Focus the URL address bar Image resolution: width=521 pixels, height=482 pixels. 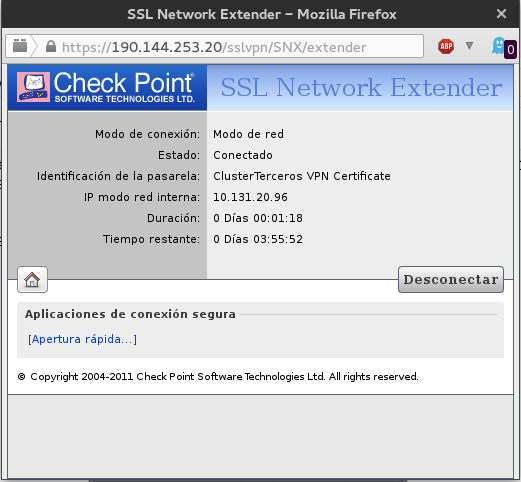(214, 47)
